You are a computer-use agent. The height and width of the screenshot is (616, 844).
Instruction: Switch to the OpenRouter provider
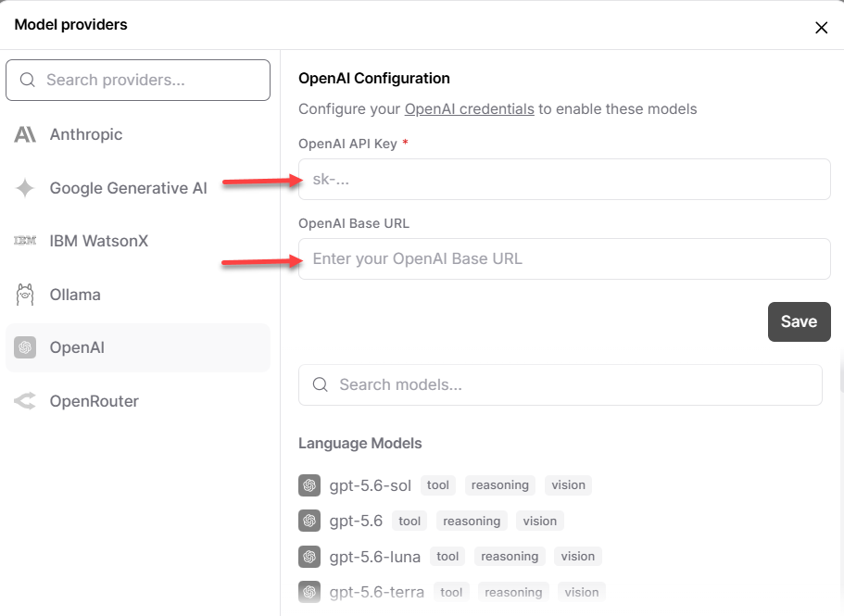point(138,401)
